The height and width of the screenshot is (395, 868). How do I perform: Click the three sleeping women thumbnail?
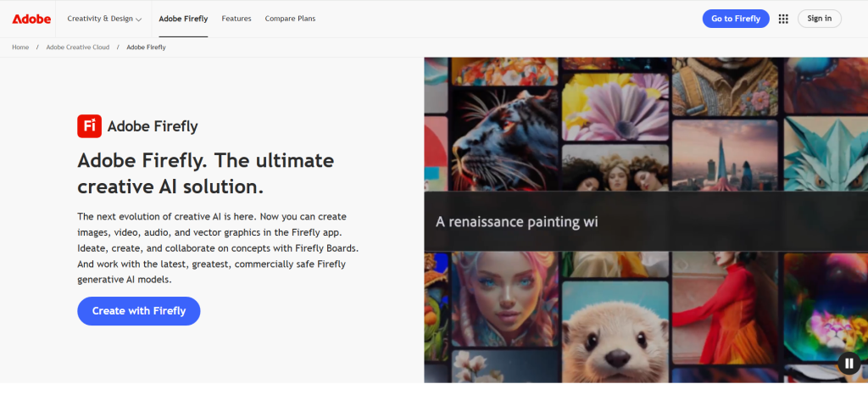click(615, 169)
